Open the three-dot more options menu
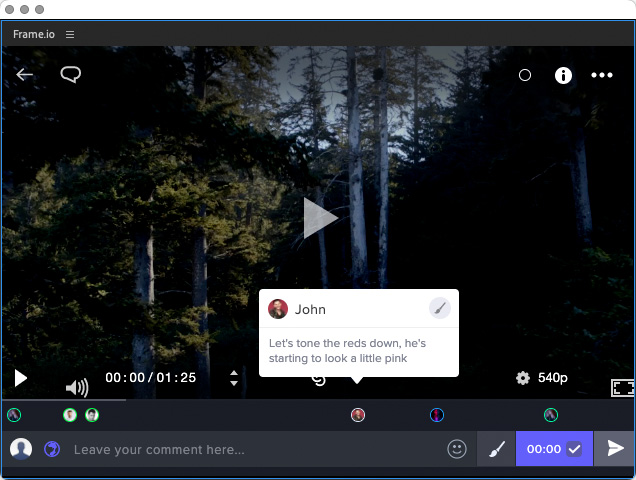 tap(602, 75)
